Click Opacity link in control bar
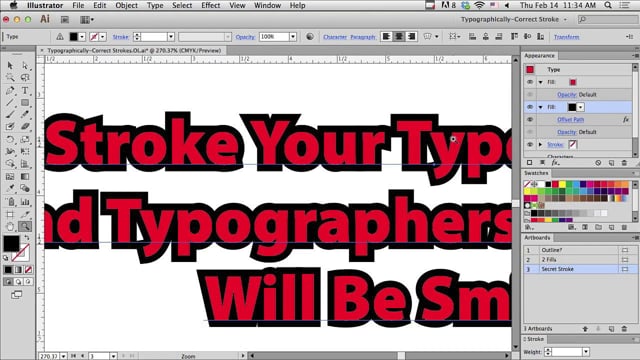 pos(245,37)
